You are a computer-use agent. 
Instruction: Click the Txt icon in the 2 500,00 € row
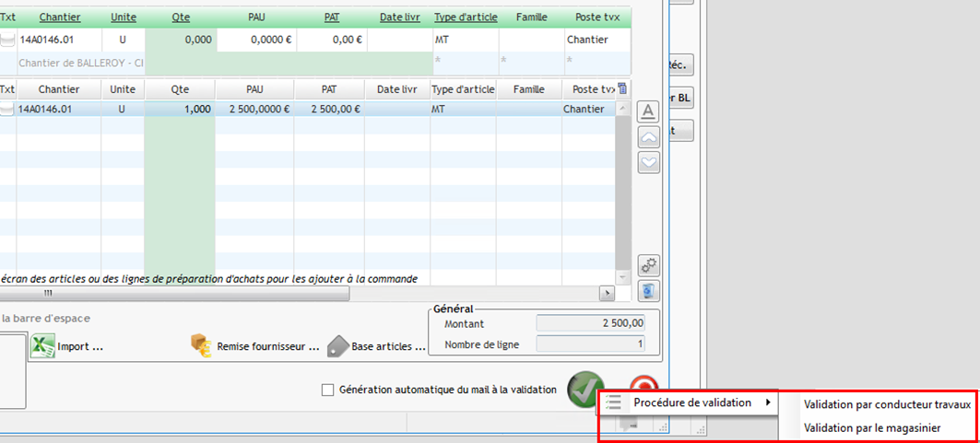coord(6,110)
